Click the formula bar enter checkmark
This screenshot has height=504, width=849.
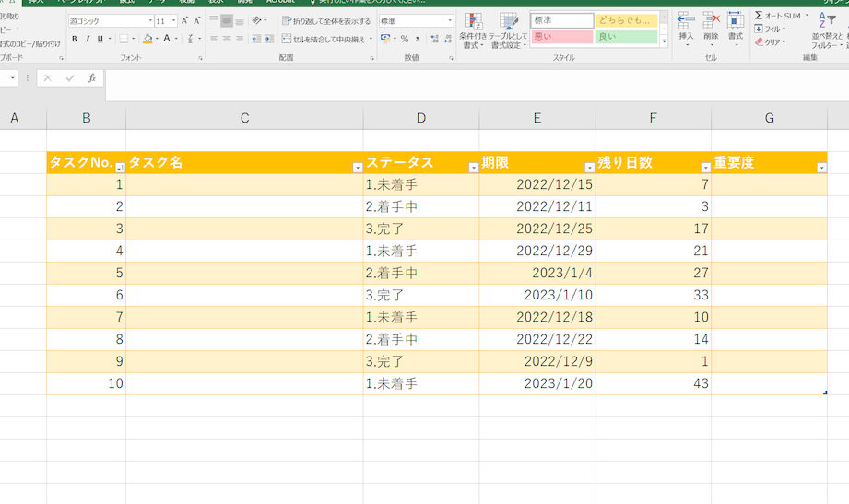[70, 78]
